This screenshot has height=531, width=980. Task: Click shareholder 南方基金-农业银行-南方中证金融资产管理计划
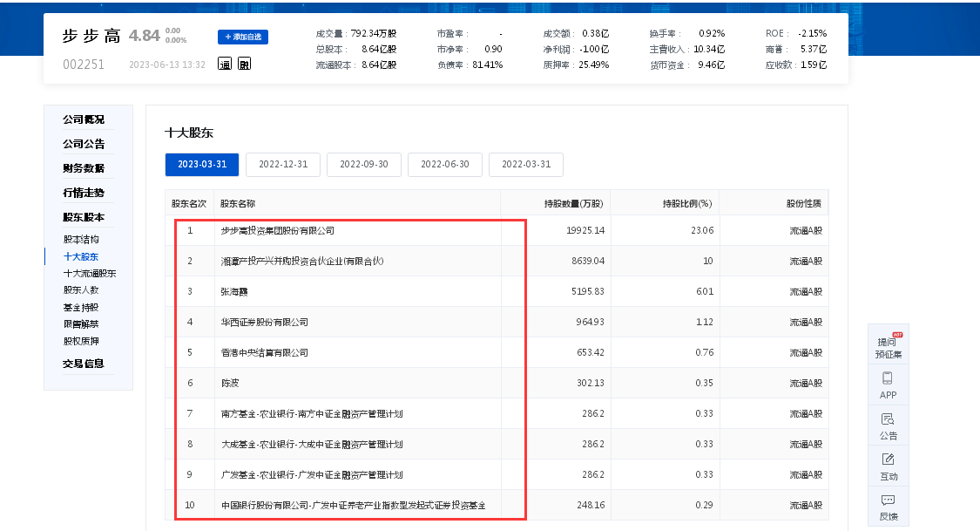pos(312,414)
